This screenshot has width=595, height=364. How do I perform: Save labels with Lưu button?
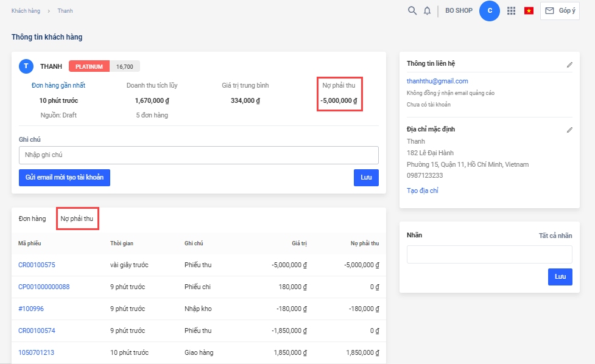[560, 277]
